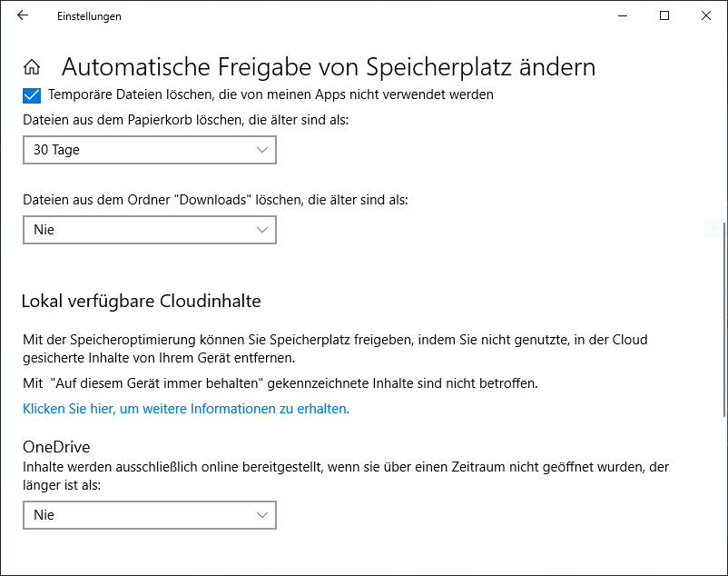The width and height of the screenshot is (728, 576).
Task: Click the 'Automatische Freigabe von Speicherplatz ändern' heading
Action: pyautogui.click(x=328, y=67)
